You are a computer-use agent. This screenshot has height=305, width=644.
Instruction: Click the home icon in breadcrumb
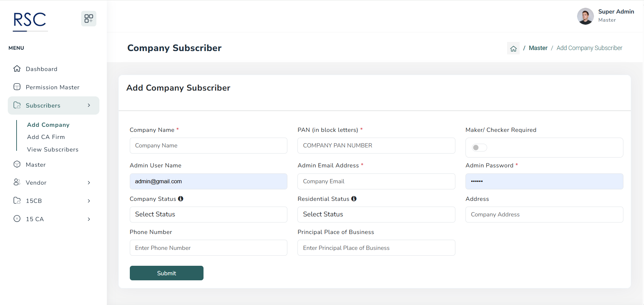513,48
